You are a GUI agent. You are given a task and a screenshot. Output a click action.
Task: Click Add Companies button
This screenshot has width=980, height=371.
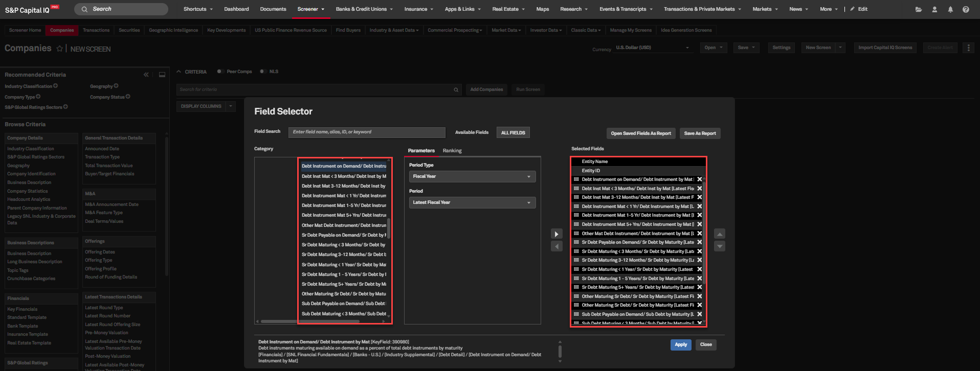486,89
